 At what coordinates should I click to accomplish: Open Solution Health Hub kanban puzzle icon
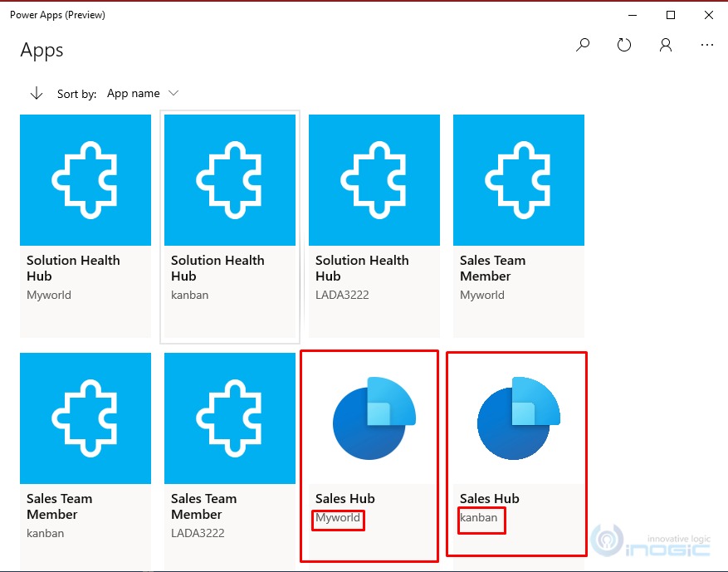pos(230,180)
